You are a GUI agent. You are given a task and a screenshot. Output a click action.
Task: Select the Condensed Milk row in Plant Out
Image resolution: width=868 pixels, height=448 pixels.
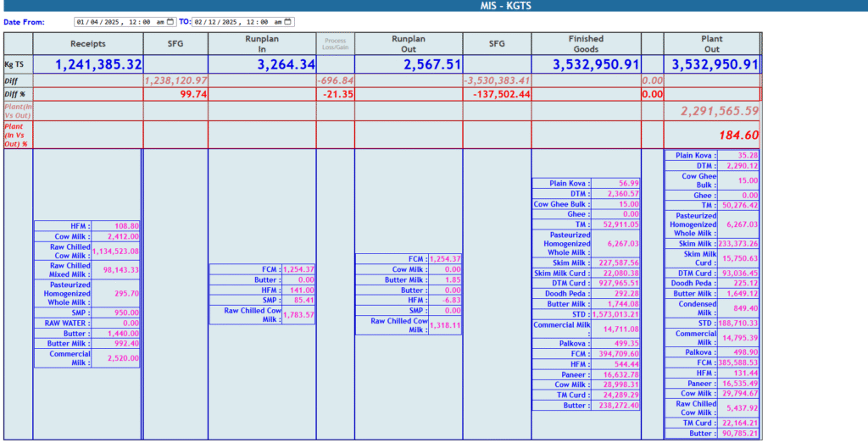(711, 308)
